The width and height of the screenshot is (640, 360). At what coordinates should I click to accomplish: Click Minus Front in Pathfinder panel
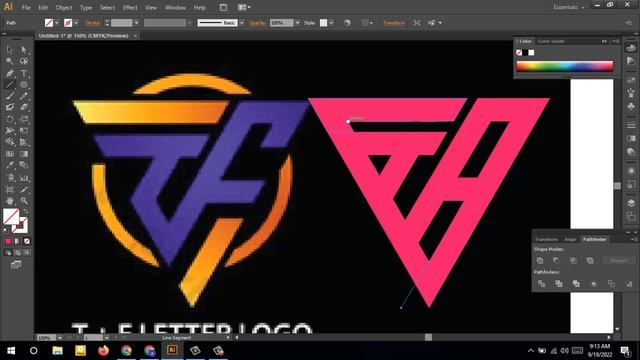[x=556, y=260]
